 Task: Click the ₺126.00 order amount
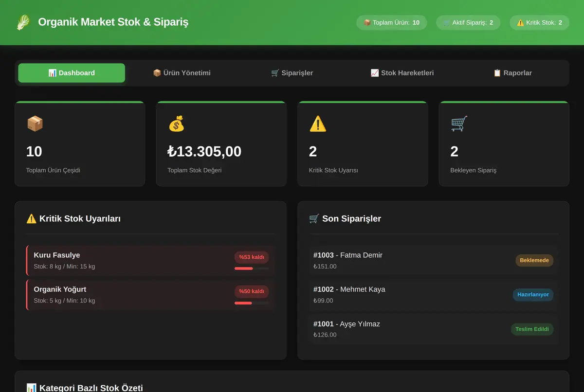[325, 335]
